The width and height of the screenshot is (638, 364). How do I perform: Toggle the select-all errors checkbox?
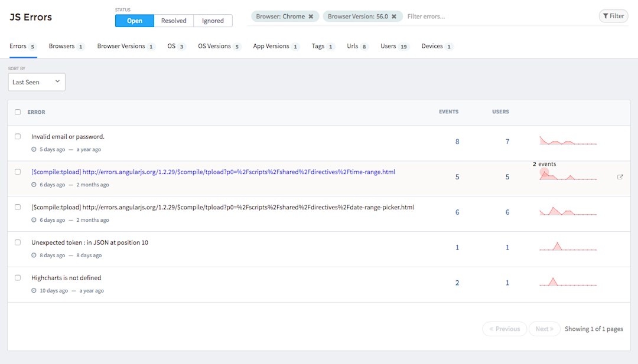pyautogui.click(x=18, y=112)
